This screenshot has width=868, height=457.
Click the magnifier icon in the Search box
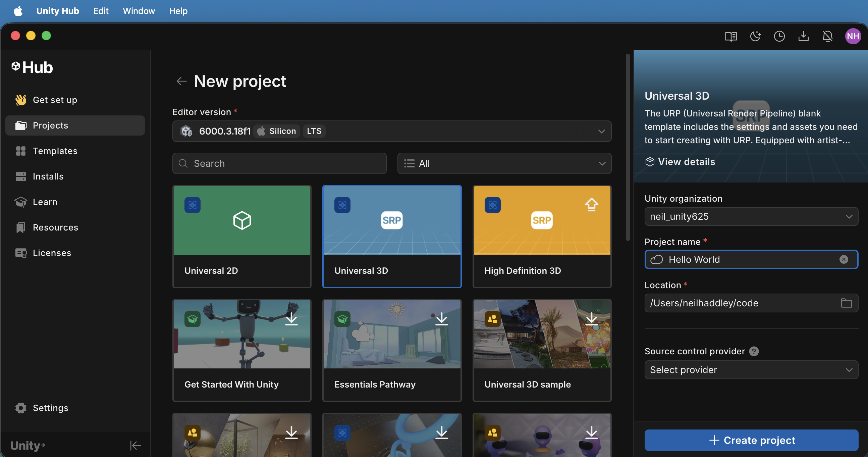point(183,163)
